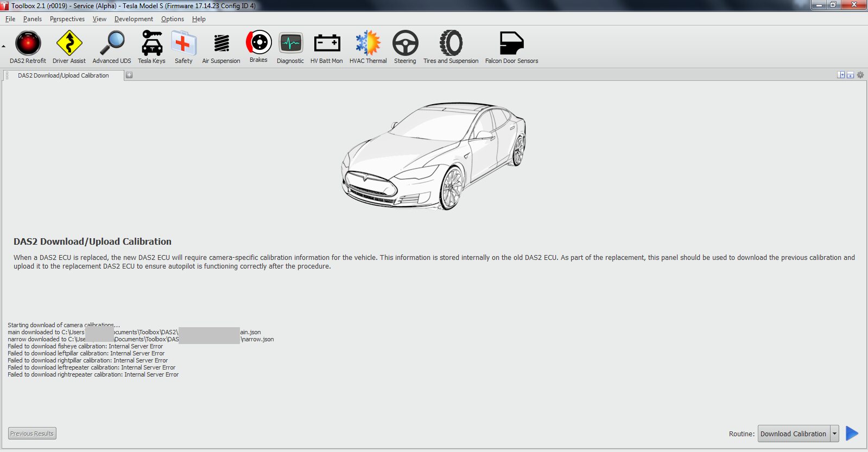Select the DAS2 Download/Upload Calibration tab
Image resolution: width=868 pixels, height=452 pixels.
[63, 75]
